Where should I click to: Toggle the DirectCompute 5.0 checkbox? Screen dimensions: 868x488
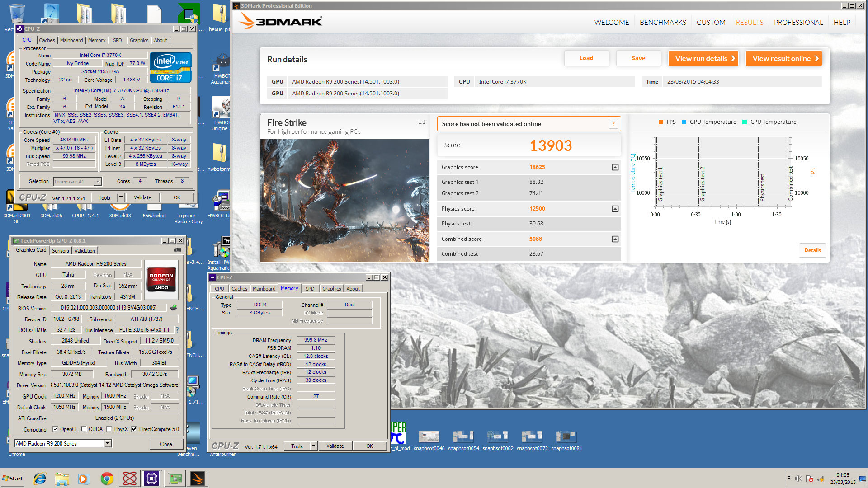134,429
